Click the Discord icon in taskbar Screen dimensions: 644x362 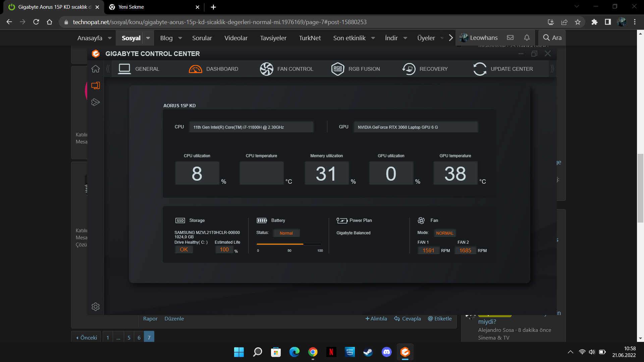click(x=386, y=352)
